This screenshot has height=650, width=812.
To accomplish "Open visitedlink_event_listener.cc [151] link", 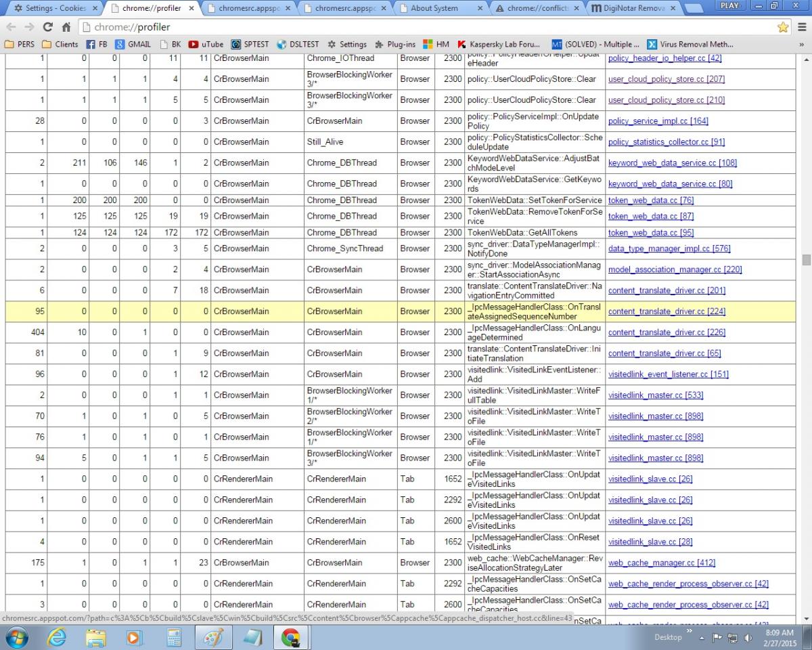I will 669,374.
